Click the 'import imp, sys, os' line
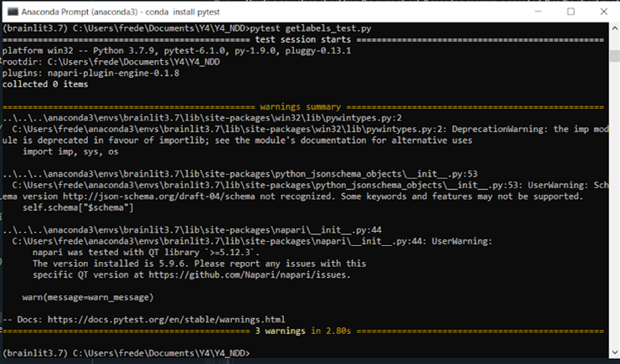The image size is (620, 364). click(x=70, y=151)
